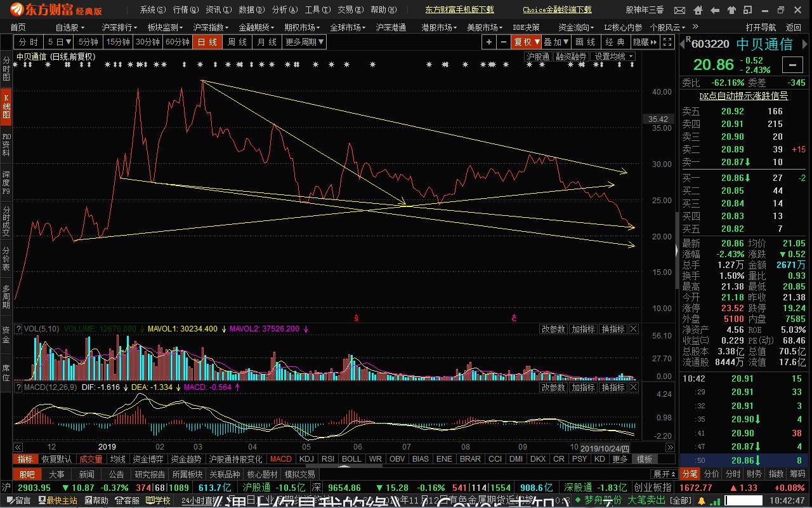Click 东方财富手机版下载 link
This screenshot has width=812, height=508.
[x=459, y=10]
